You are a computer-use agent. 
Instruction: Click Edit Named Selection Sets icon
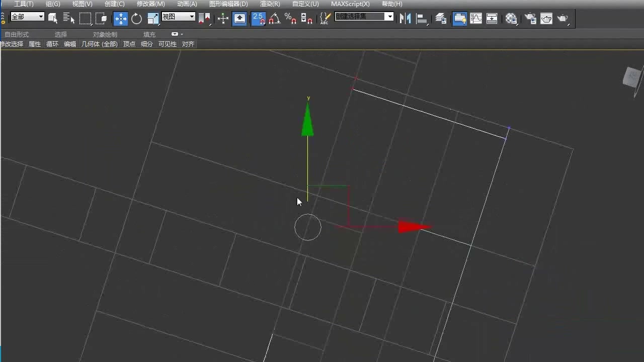[x=325, y=19]
